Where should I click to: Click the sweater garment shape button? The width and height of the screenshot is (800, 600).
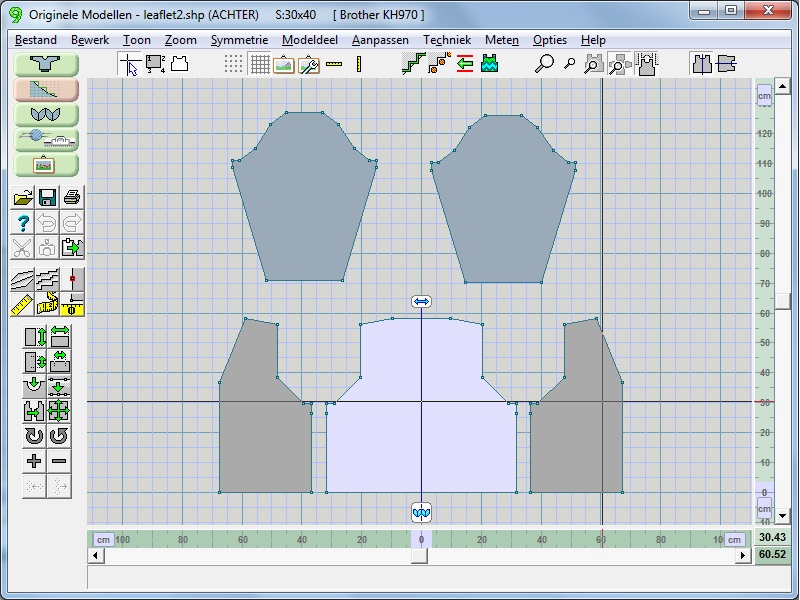pos(47,64)
